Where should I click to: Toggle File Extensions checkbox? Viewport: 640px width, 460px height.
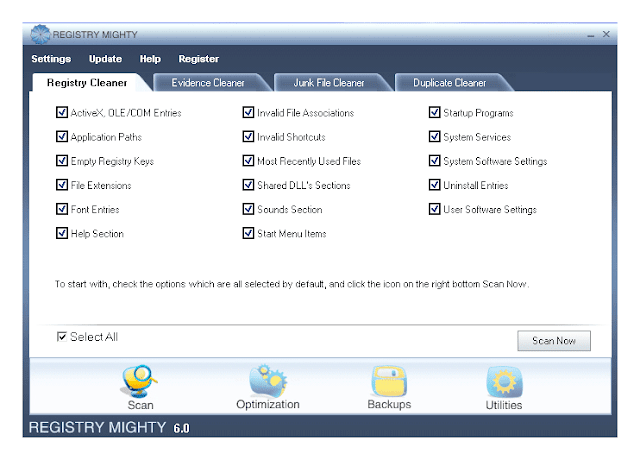click(x=62, y=185)
